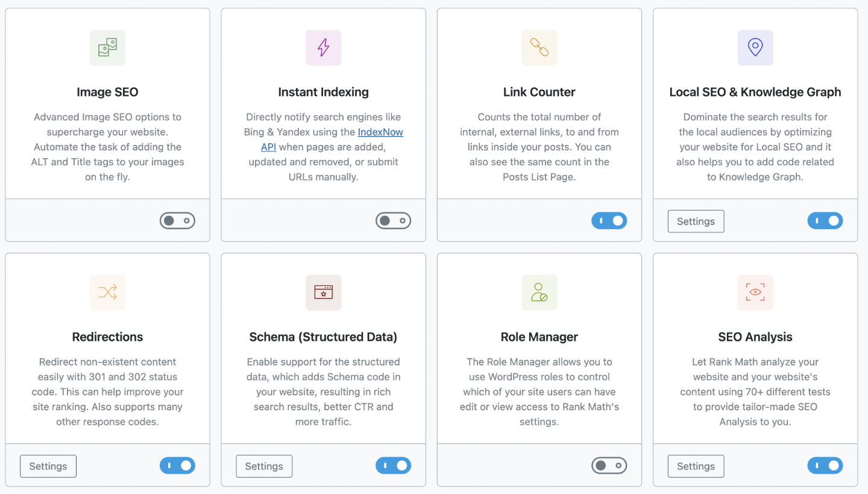Turn off the Schema module toggle
Image resolution: width=868 pixels, height=494 pixels.
click(x=393, y=466)
